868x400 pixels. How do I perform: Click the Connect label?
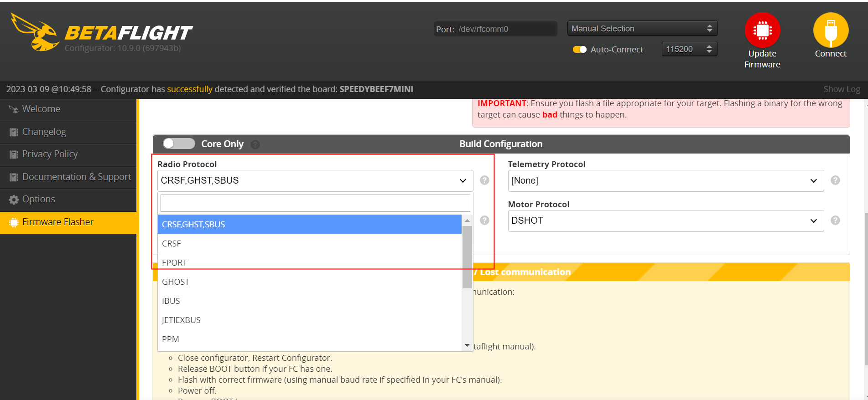[831, 54]
